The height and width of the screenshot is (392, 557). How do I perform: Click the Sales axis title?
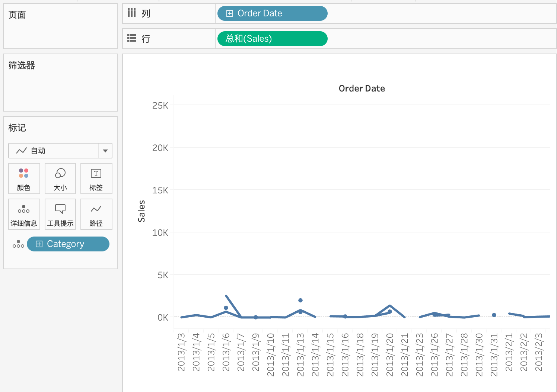pyautogui.click(x=141, y=211)
